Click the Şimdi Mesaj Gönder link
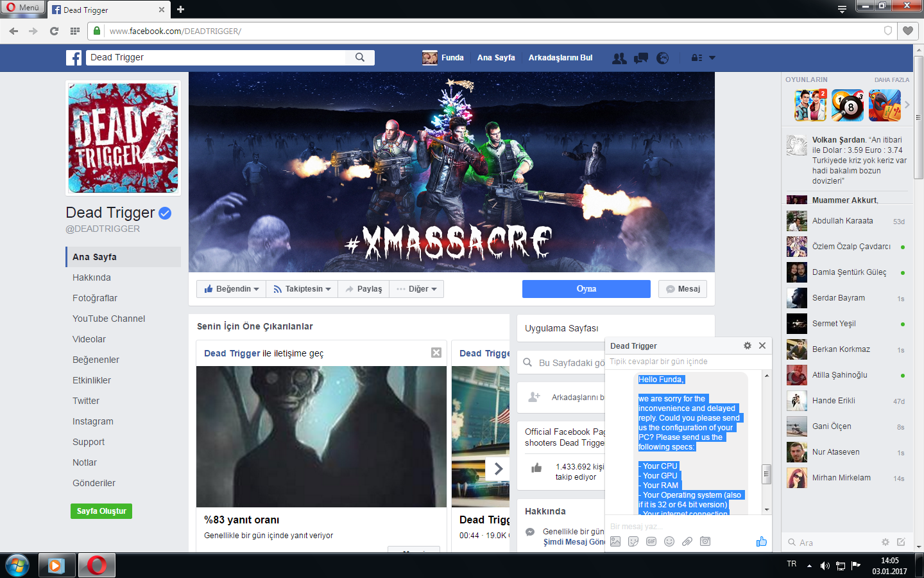924x578 pixels. (574, 542)
